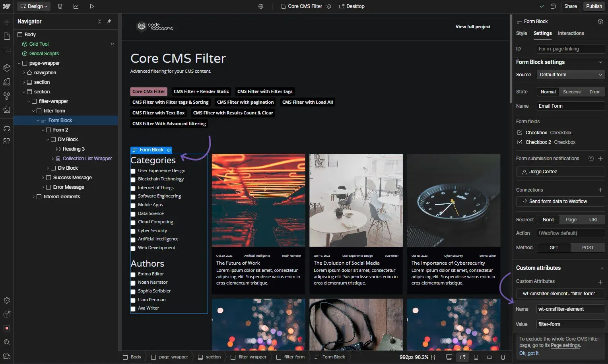Open the Navigator panel icon
Image resolution: width=608 pixels, height=364 pixels.
(7, 50)
